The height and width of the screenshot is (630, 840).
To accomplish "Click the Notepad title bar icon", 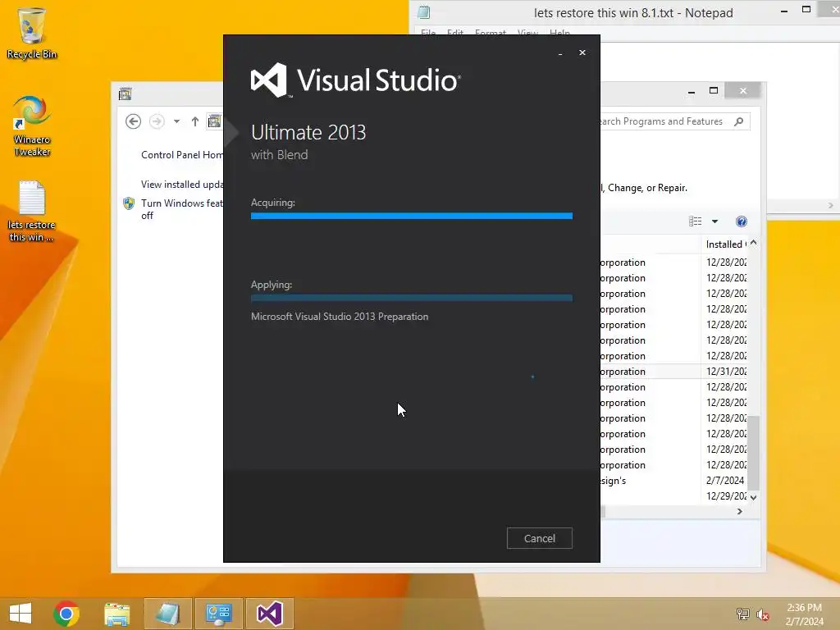I will pyautogui.click(x=424, y=12).
